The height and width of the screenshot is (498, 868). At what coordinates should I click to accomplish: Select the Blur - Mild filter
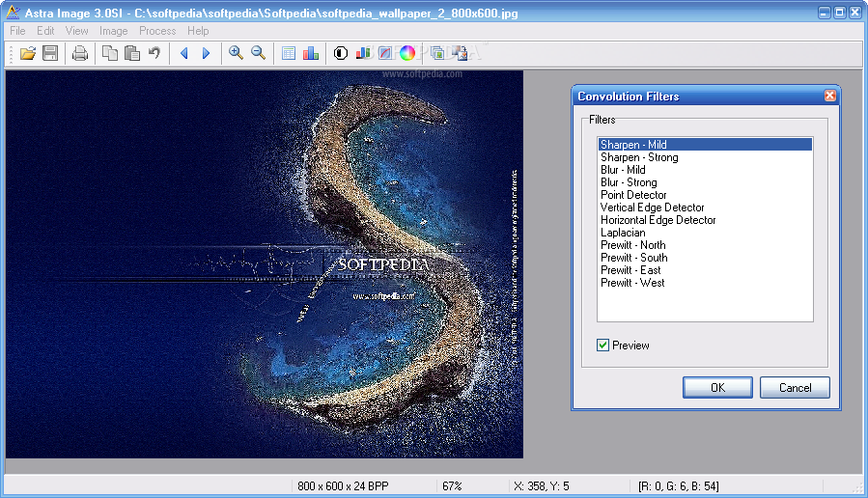705,170
